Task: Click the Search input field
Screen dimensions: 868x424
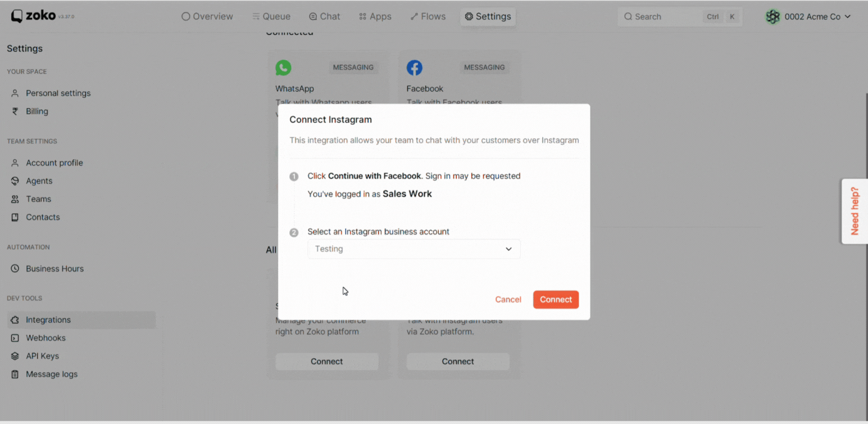Action: click(x=680, y=17)
